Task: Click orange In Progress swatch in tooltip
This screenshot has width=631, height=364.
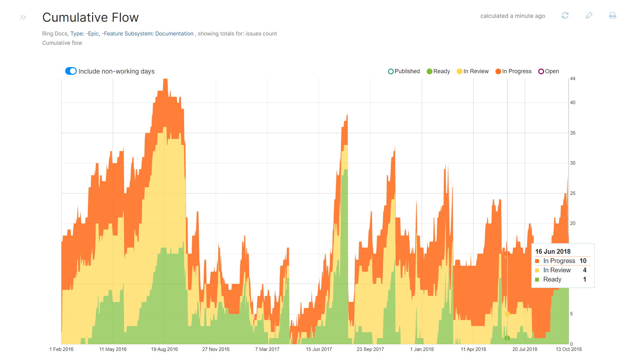Action: pyautogui.click(x=537, y=261)
